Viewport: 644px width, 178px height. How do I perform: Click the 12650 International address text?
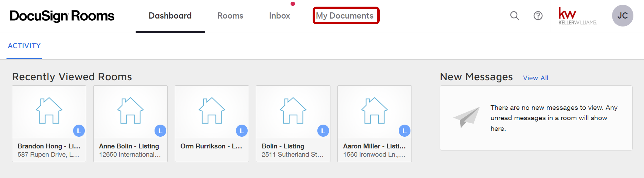click(x=130, y=155)
